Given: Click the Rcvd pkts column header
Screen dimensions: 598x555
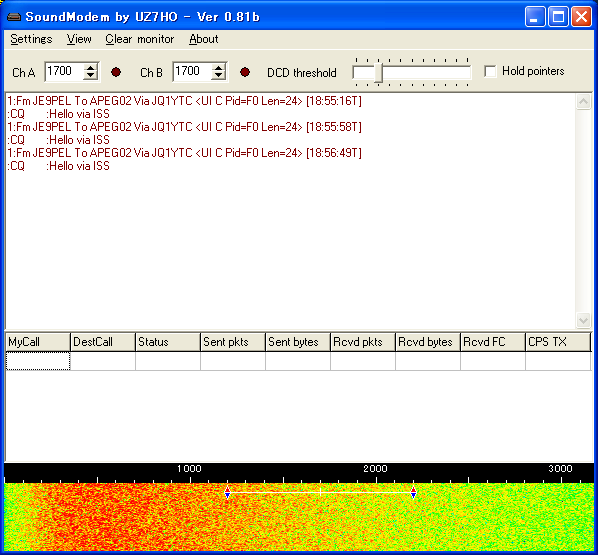Looking at the screenshot, I should click(363, 342).
